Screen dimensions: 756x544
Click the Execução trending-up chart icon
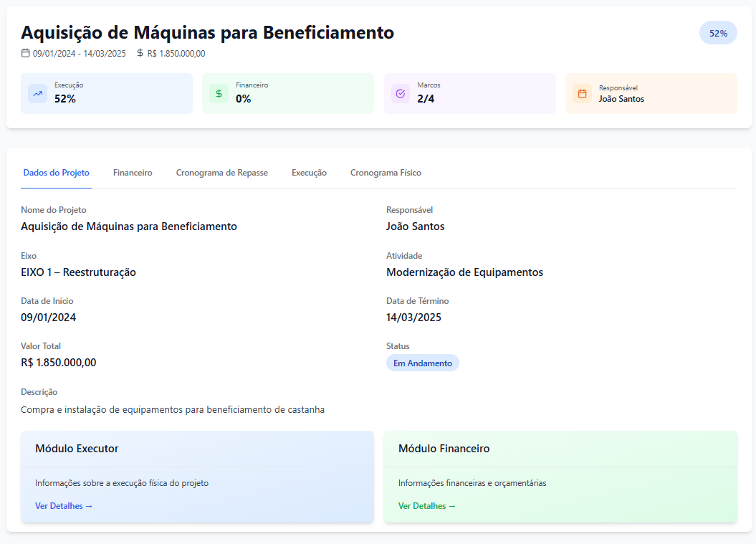point(38,94)
